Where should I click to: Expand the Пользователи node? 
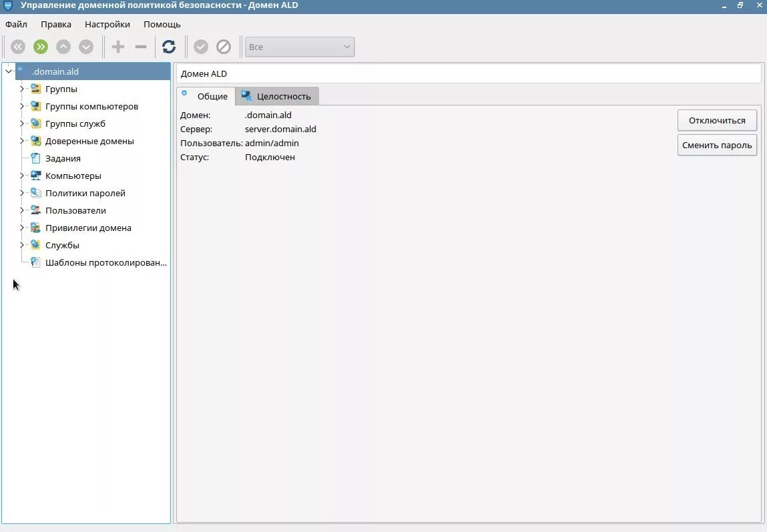[x=21, y=210]
